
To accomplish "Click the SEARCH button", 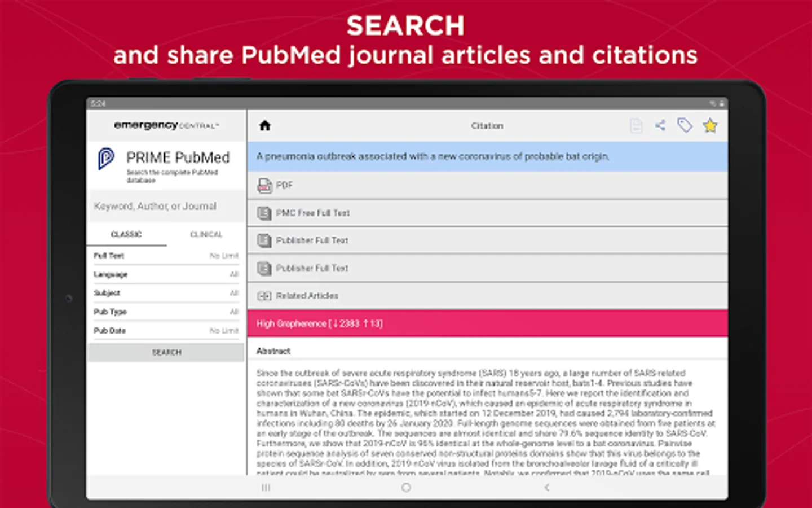I will point(166,352).
